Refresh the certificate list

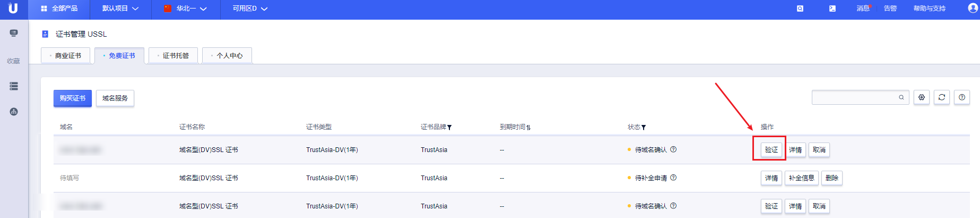coord(942,97)
